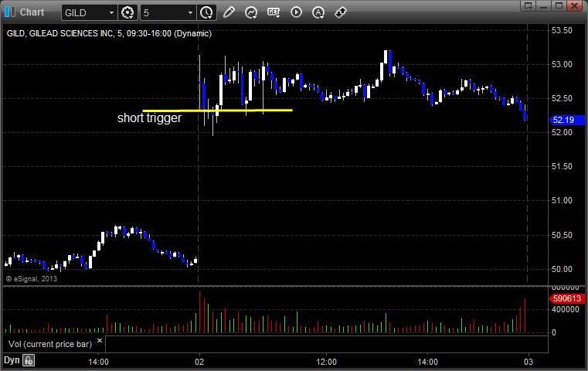The width and height of the screenshot is (588, 371).
Task: Maximize the chart window
Action: coord(559,5)
